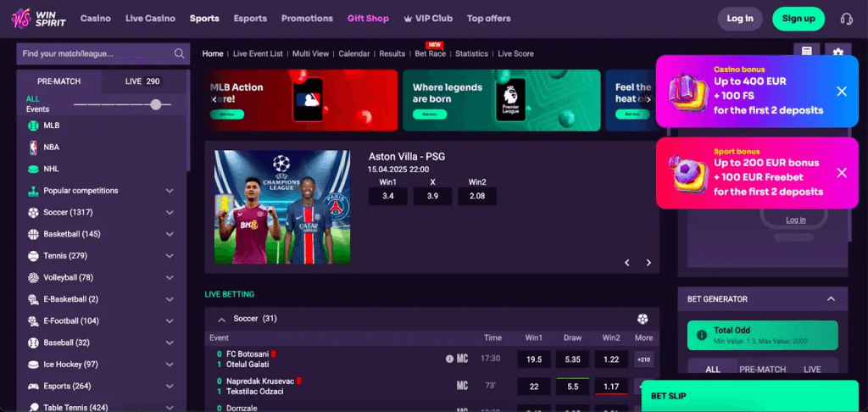Viewport: 868px width, 412px height.
Task: Open the calculator icon button
Action: 807,52
